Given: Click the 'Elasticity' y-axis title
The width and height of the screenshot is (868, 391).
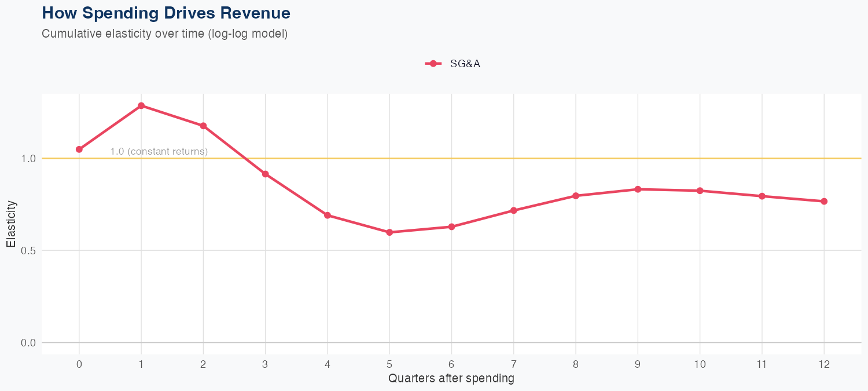Looking at the screenshot, I should click(x=11, y=224).
